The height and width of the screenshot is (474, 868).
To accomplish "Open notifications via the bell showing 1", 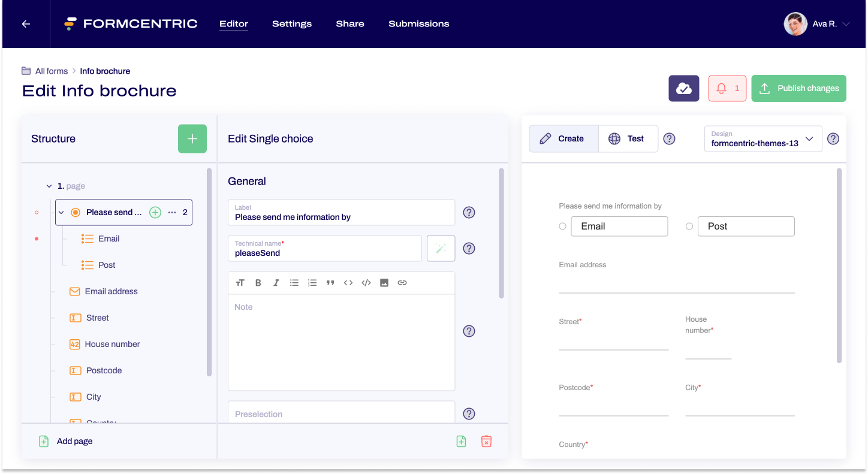I will click(x=727, y=88).
